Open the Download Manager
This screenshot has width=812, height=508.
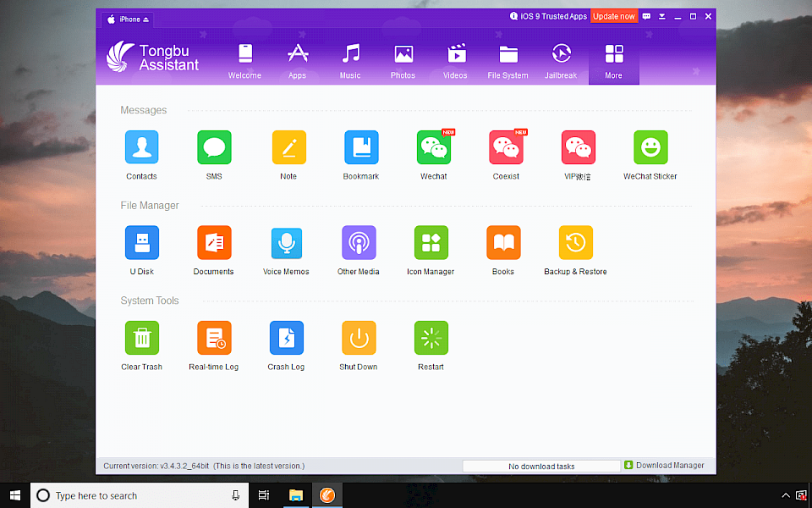664,466
